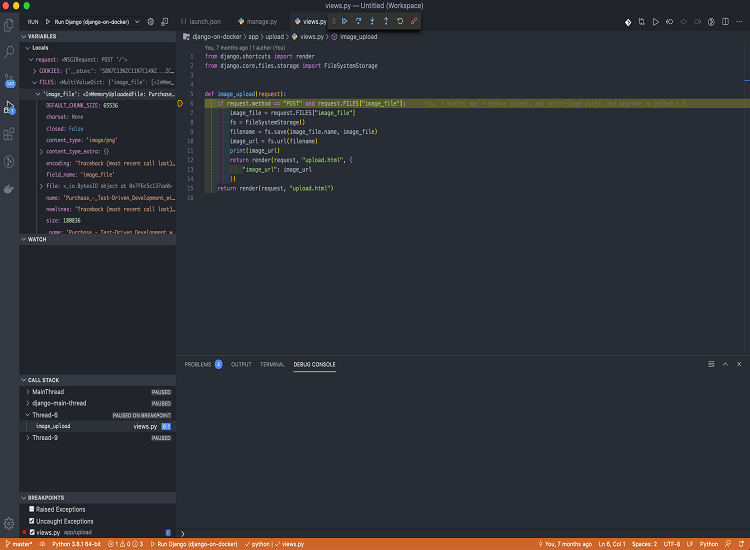Disable Uncaught Exceptions breakpoint
This screenshot has height=550, width=750.
click(x=32, y=520)
